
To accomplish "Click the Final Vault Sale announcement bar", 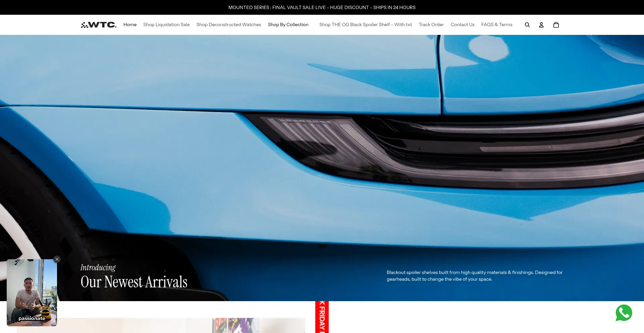I will (x=322, y=7).
